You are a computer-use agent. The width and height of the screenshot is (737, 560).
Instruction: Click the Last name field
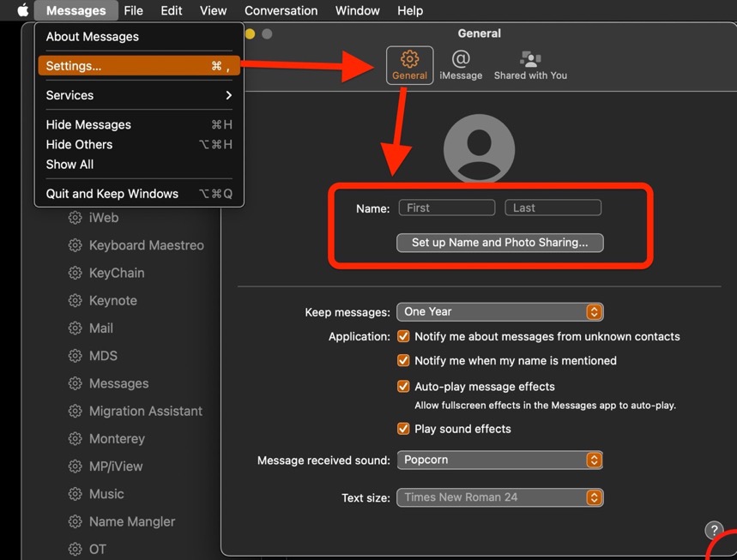point(553,208)
